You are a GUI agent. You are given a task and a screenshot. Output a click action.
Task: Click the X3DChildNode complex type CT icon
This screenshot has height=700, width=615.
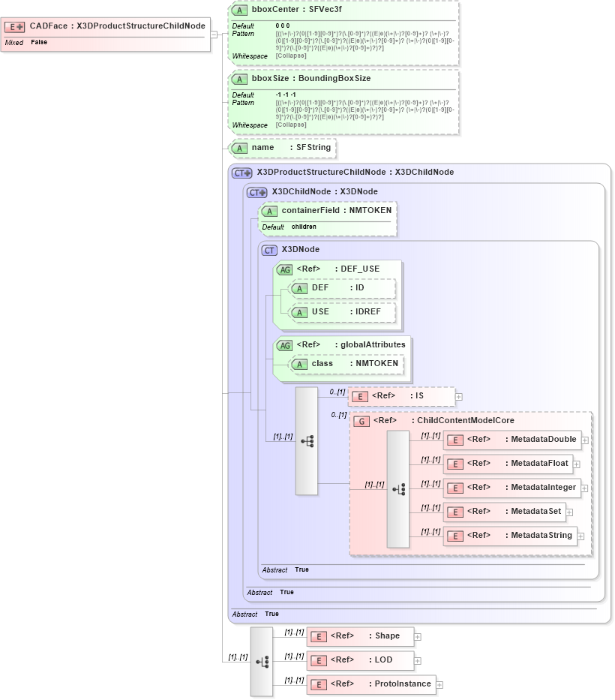coord(257,192)
